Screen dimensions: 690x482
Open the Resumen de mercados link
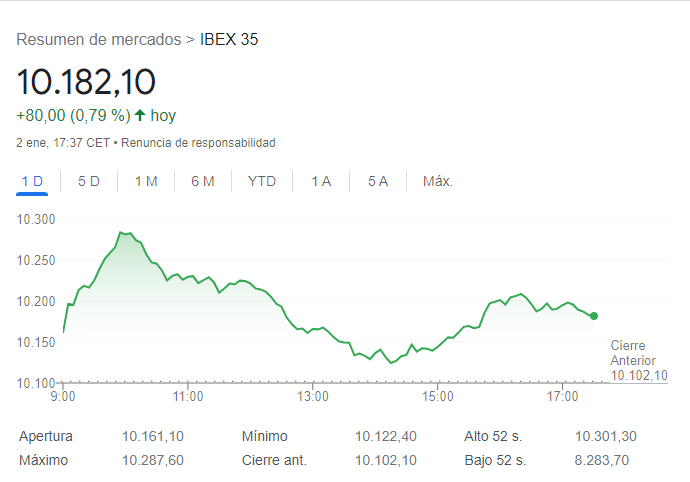[99, 40]
